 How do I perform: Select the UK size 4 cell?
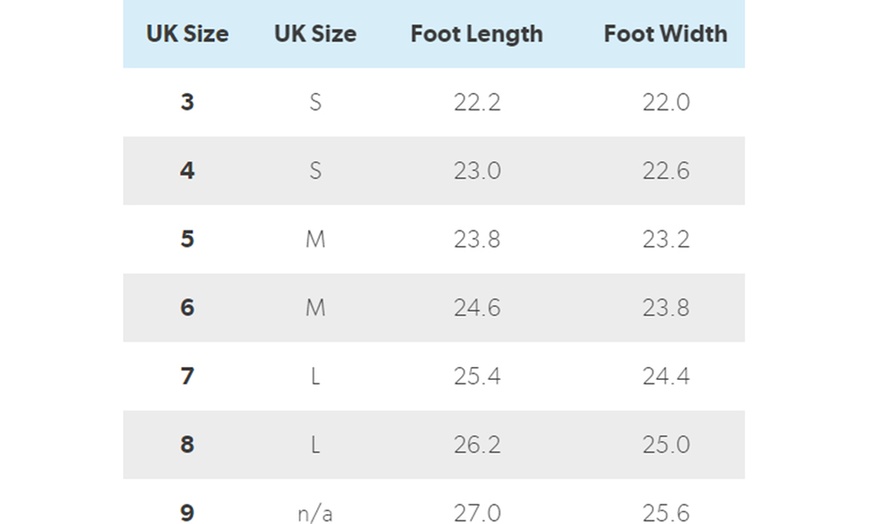click(187, 171)
